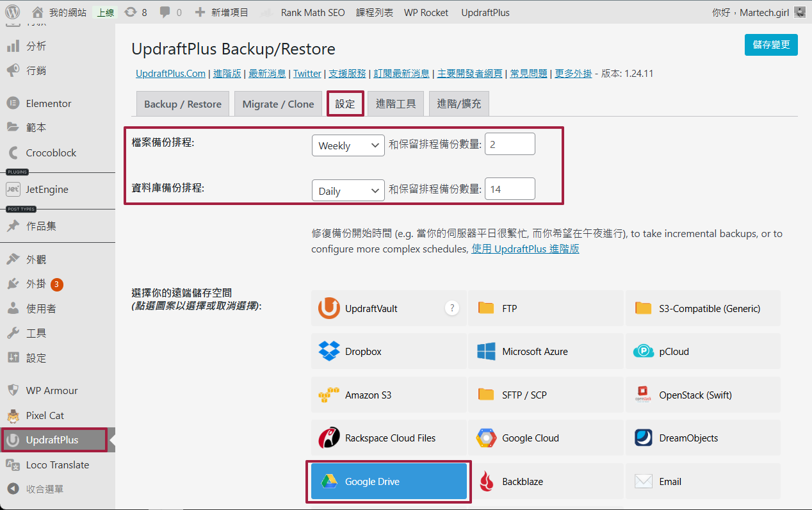Click the file backup retention count field

(x=510, y=145)
